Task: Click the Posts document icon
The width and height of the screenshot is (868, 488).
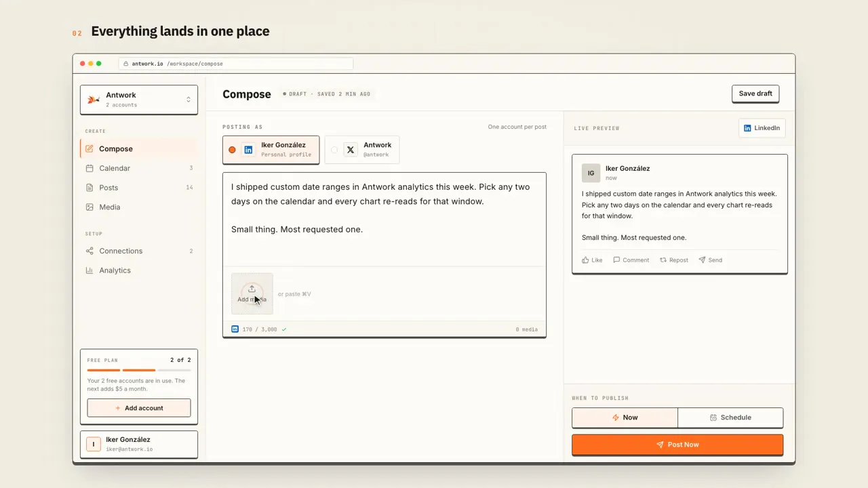Action: click(x=90, y=188)
